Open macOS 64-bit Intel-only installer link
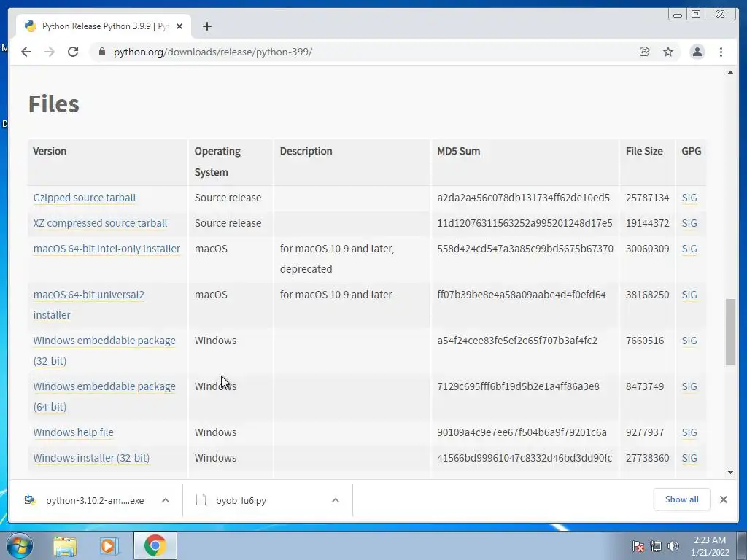 [x=107, y=249]
